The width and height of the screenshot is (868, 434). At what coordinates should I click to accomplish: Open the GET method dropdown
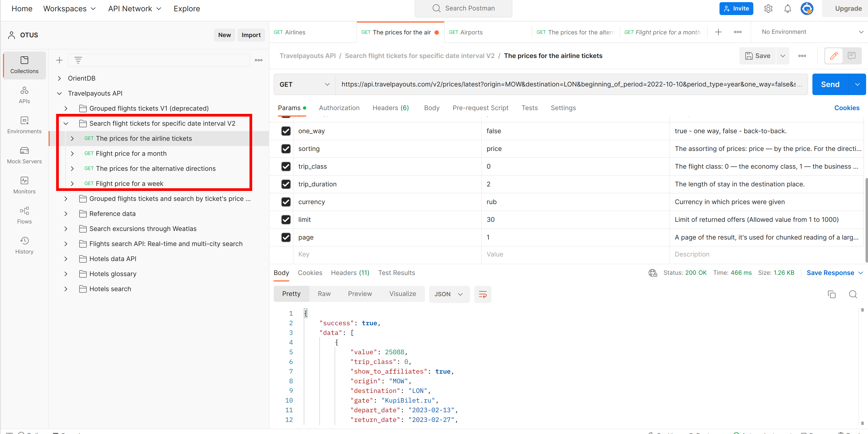pos(304,84)
